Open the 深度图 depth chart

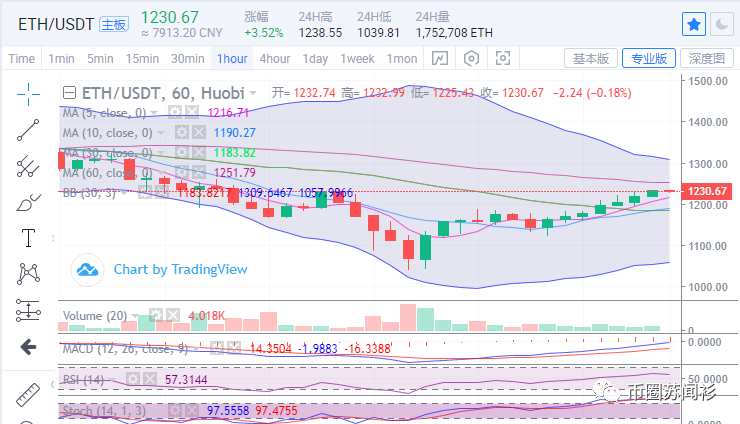[706, 58]
